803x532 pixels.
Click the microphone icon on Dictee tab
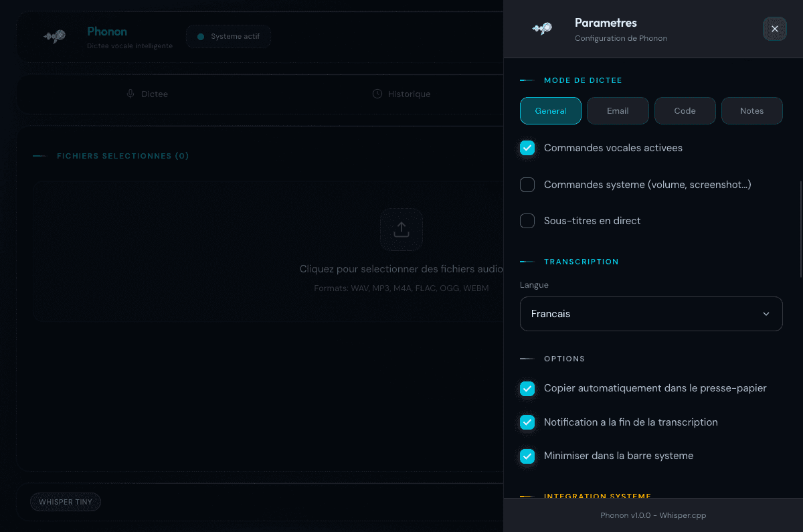[x=130, y=94]
